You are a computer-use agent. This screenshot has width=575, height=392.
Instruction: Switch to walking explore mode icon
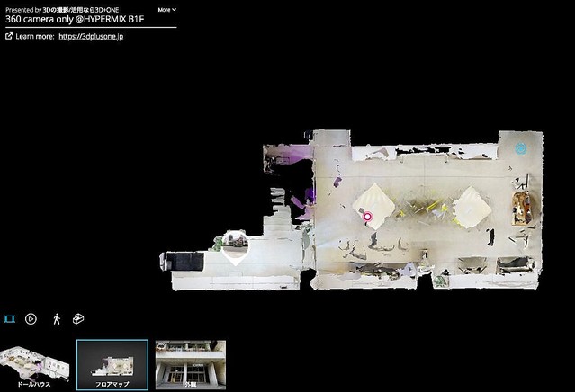click(x=56, y=319)
